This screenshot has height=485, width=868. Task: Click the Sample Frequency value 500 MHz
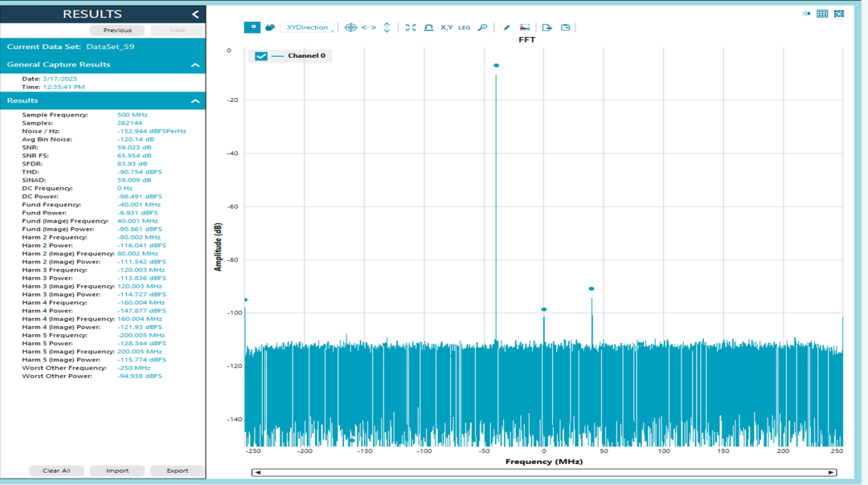tap(133, 115)
